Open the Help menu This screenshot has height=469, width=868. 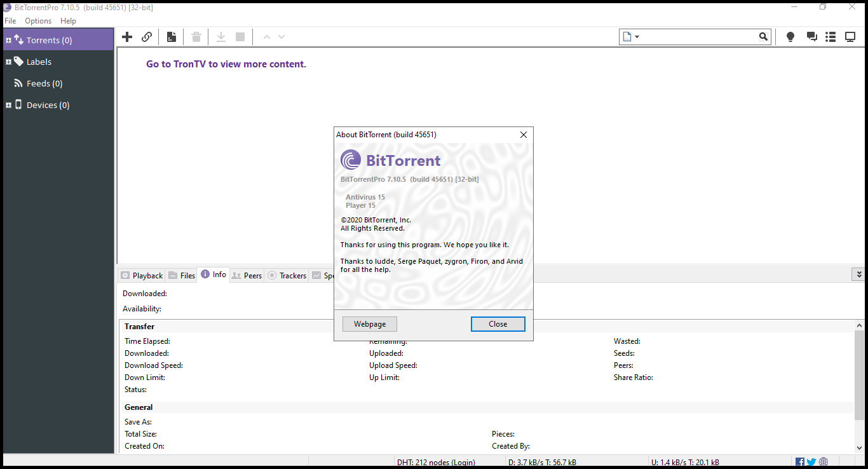pyautogui.click(x=68, y=21)
